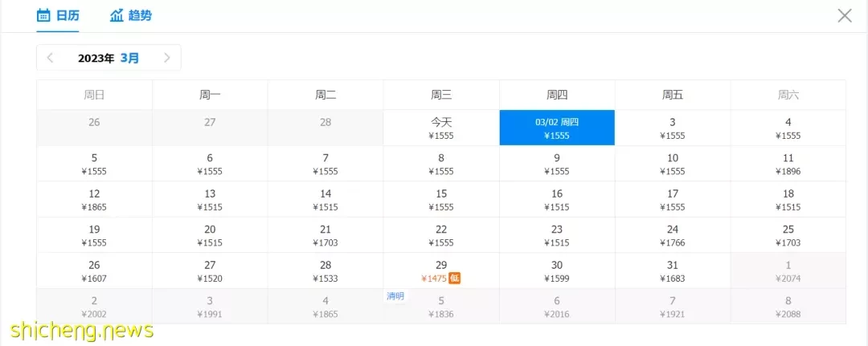Pick April 2 priced ¥2002
Viewport: 868px width, 346px height.
coord(94,306)
